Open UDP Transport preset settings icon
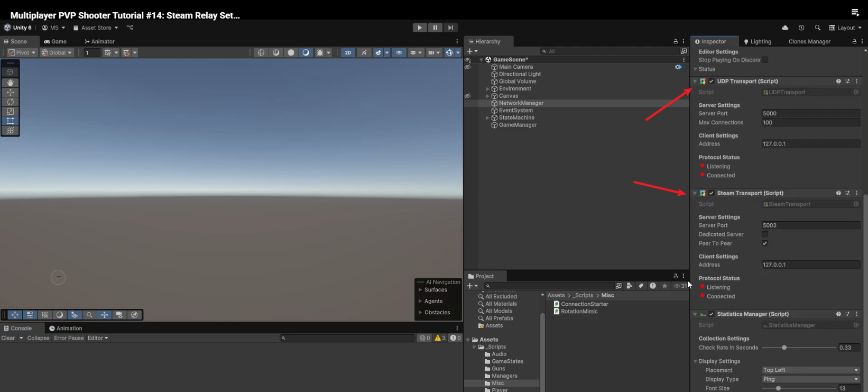 tap(847, 81)
